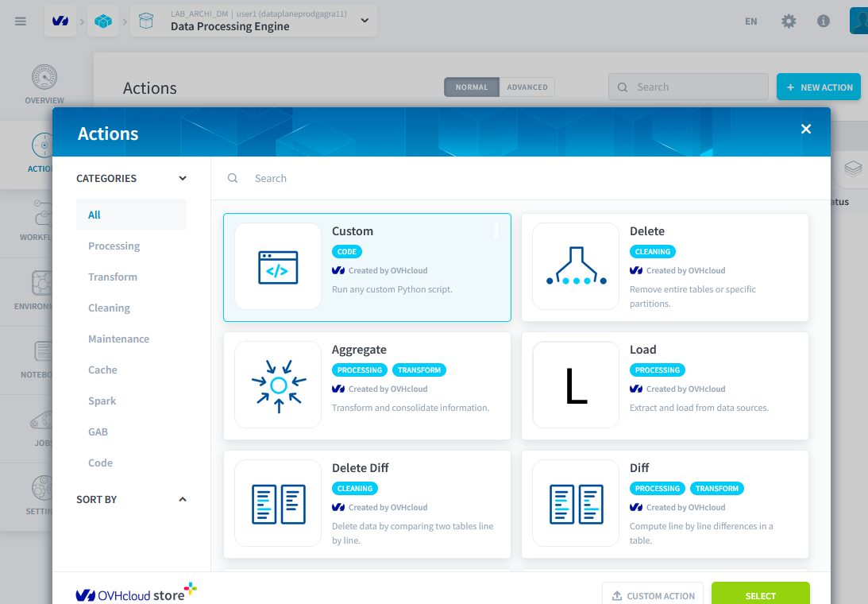The image size is (868, 604).
Task: Select the Delete action funnel icon
Action: click(576, 266)
